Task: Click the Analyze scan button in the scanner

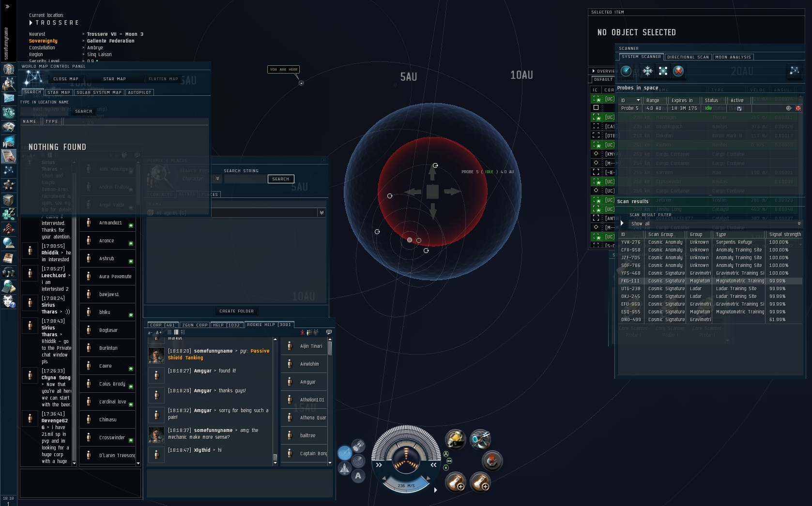Action: [x=626, y=71]
